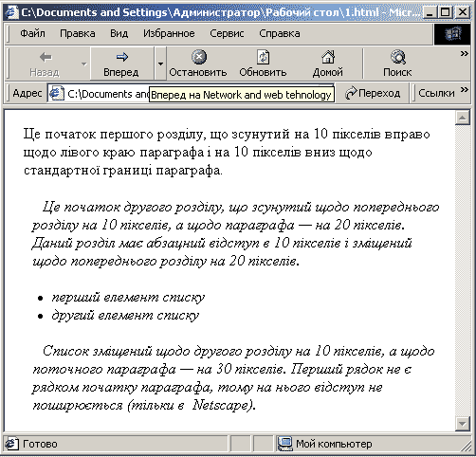
Task: Open the Поиск search panel
Action: click(x=397, y=64)
